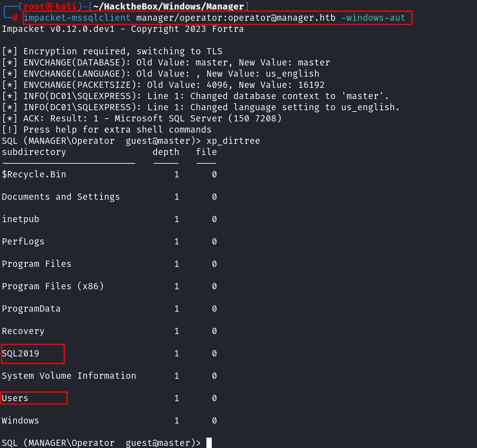Image resolution: width=477 pixels, height=448 pixels.
Task: Select the Windows directory entry
Action: (20, 421)
